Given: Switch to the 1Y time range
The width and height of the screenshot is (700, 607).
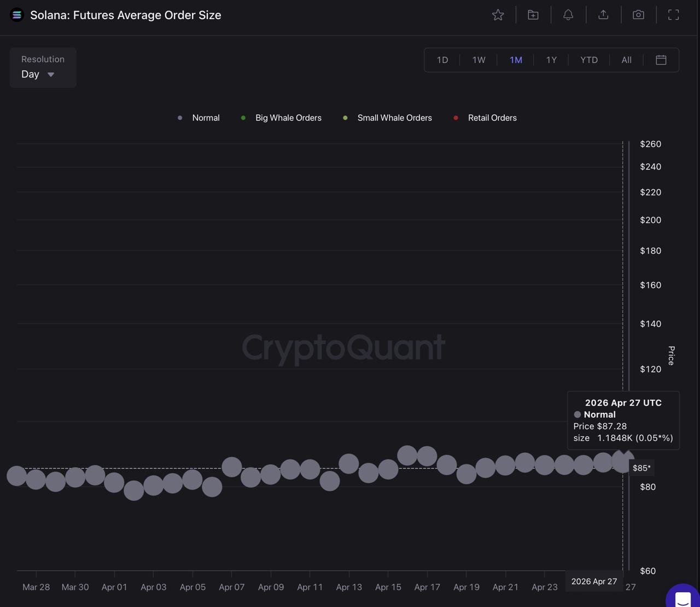Looking at the screenshot, I should [551, 60].
